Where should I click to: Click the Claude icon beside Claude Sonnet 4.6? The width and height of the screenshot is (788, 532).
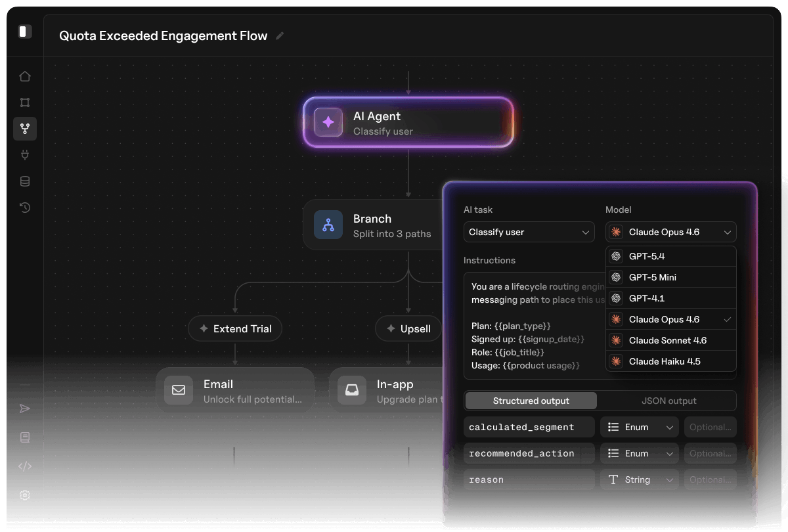[616, 340]
